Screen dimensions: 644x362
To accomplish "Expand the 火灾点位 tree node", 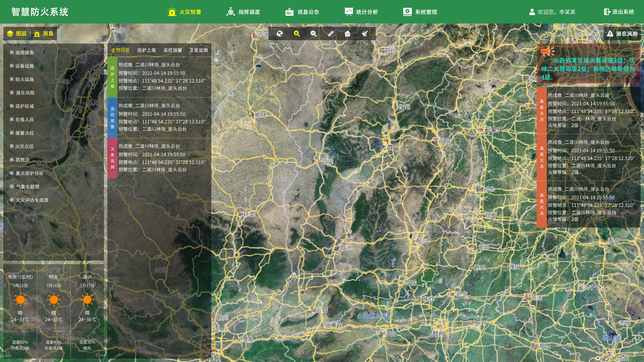I will 12,146.
